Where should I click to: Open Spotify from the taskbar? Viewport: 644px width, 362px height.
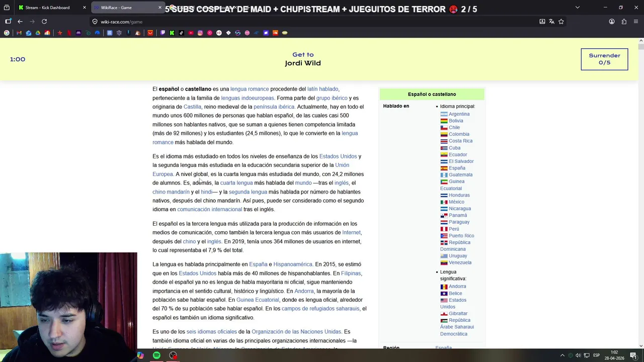(x=156, y=355)
